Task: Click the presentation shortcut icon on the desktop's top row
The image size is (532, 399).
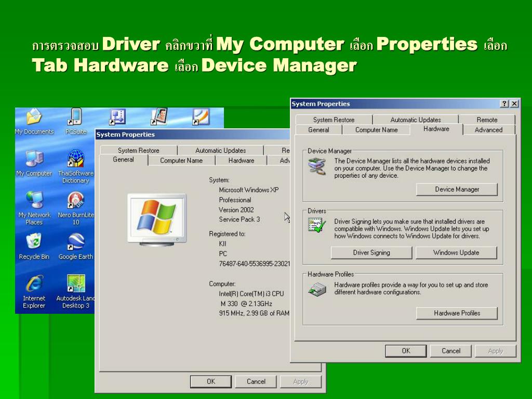Action: 117,117
